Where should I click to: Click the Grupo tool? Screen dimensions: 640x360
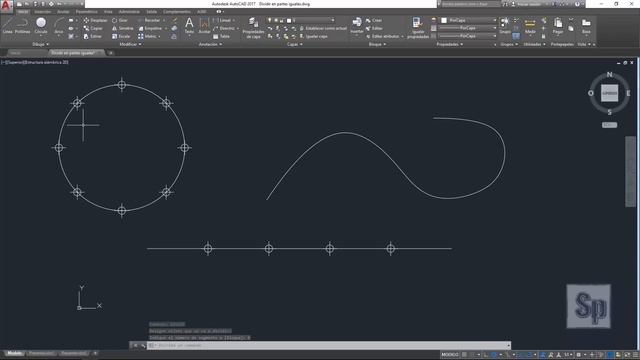(505, 25)
